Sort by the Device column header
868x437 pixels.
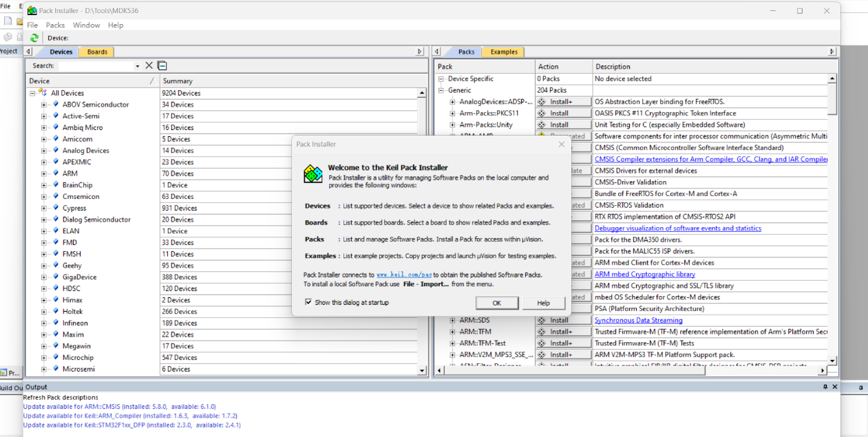pos(92,81)
